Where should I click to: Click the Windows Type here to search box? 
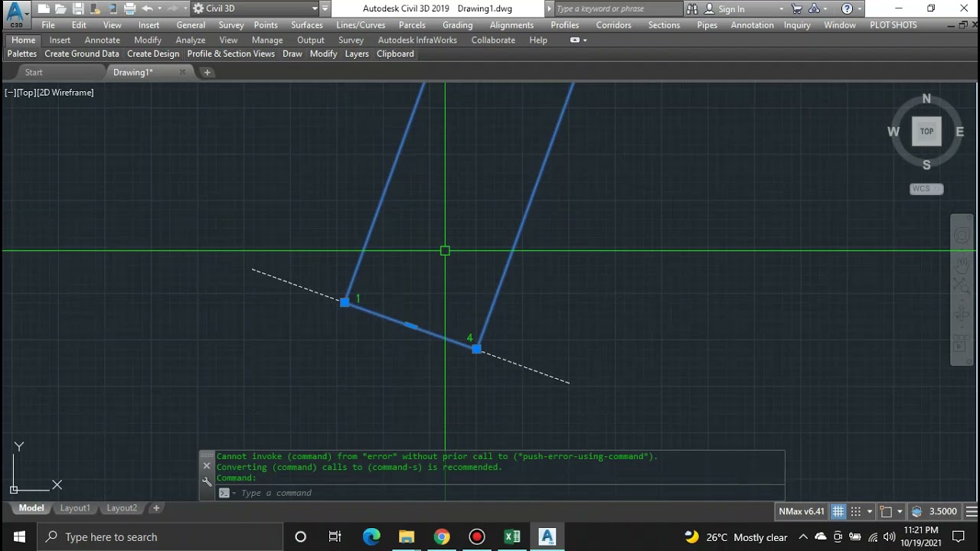coord(160,536)
